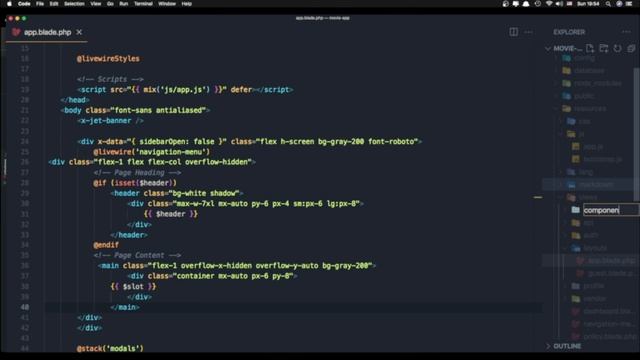This screenshot has width=640, height=360.
Task: Click the volume icon in the menu bar
Action: point(559,4)
